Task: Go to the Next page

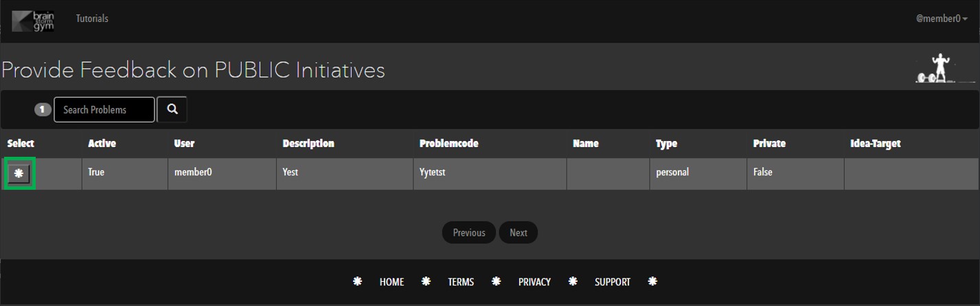Action: 519,232
